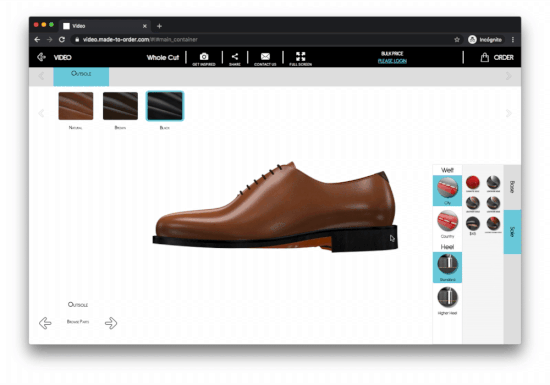Viewport: 550px width, 385px height.
Task: Select the Higher Heel option
Action: click(x=447, y=300)
